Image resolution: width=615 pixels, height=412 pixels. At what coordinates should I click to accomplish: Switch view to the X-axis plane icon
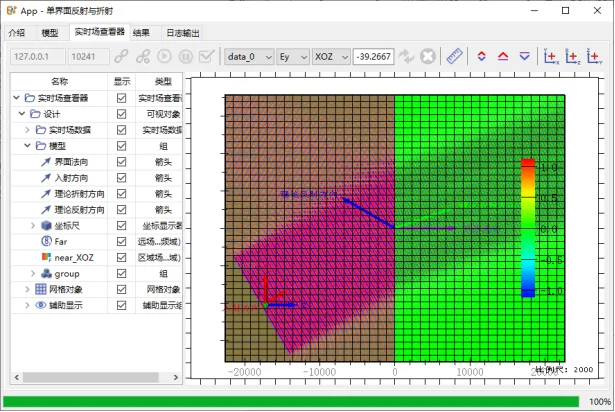click(551, 57)
